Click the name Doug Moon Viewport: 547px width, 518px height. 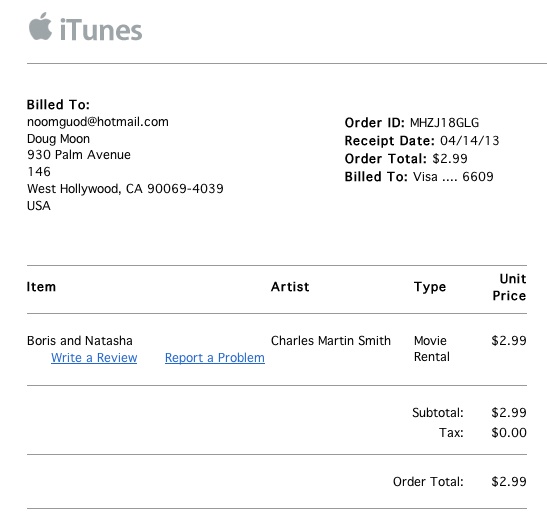click(58, 139)
